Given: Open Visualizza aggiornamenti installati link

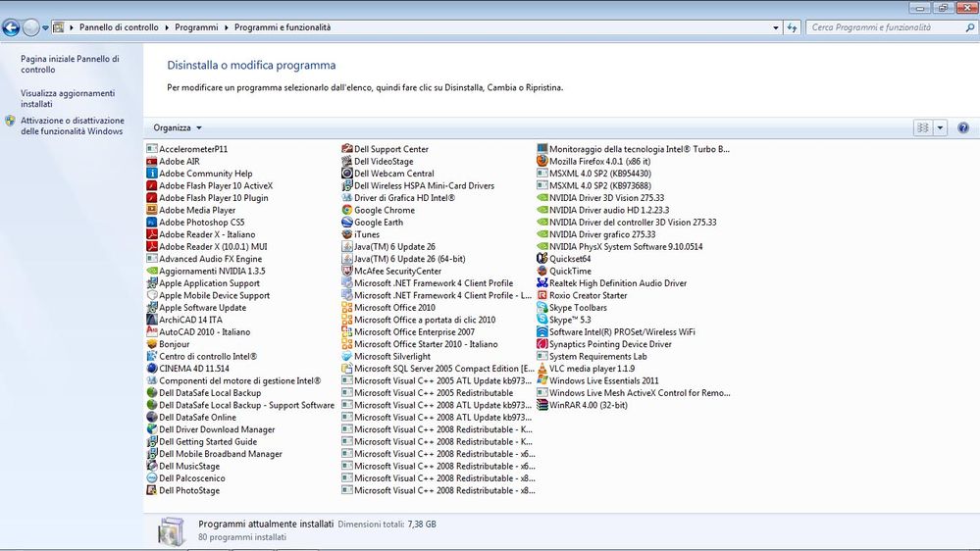Looking at the screenshot, I should point(68,99).
